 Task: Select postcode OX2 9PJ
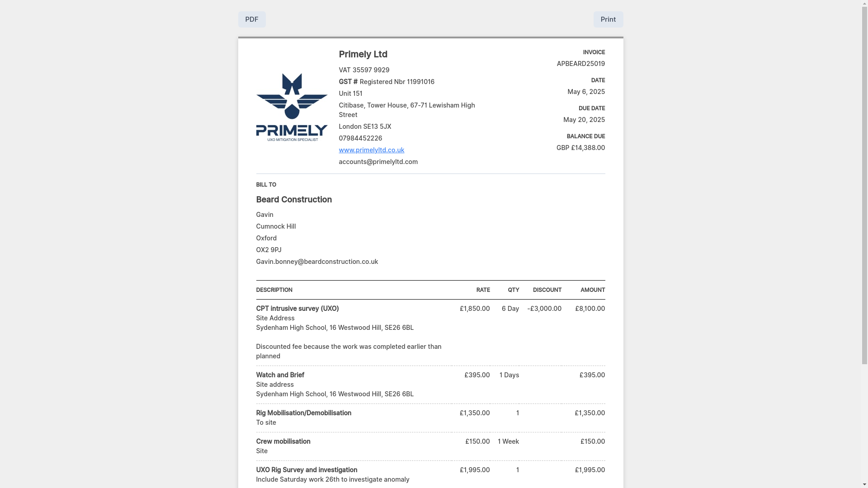point(269,250)
